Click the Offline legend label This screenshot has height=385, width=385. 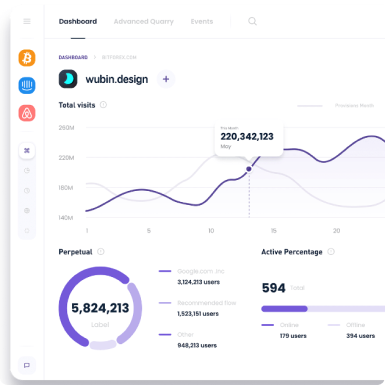355,325
